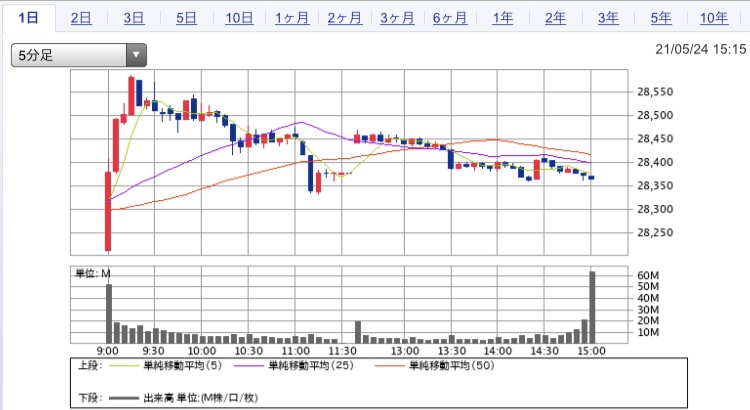Click the 単位: M label in volume chart

point(93,274)
